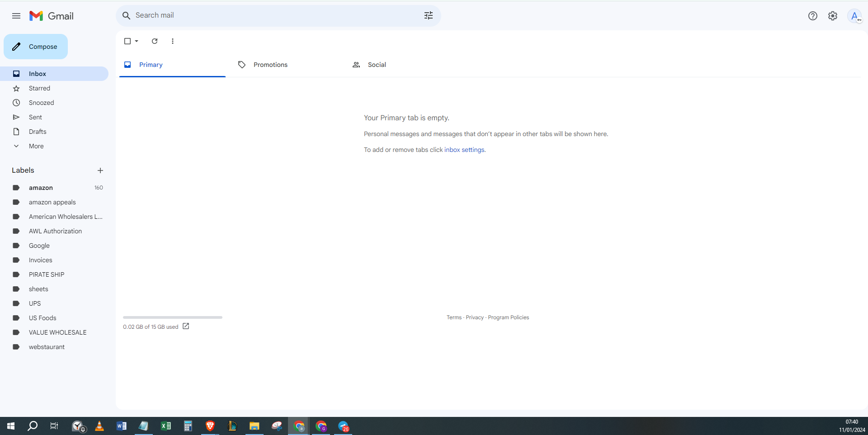Open the amazon label
Image resolution: width=868 pixels, height=435 pixels.
pyautogui.click(x=54, y=188)
